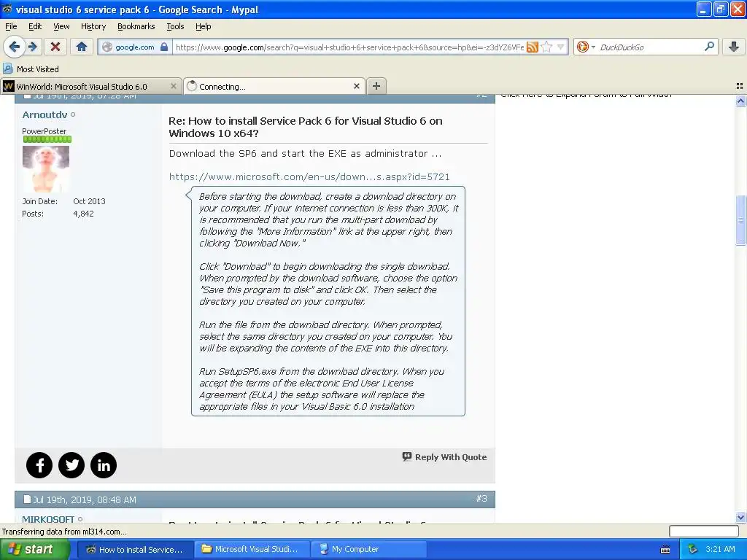Click the post icon beside Jul 19th 08:48 AM
747x560 pixels.
27,499
